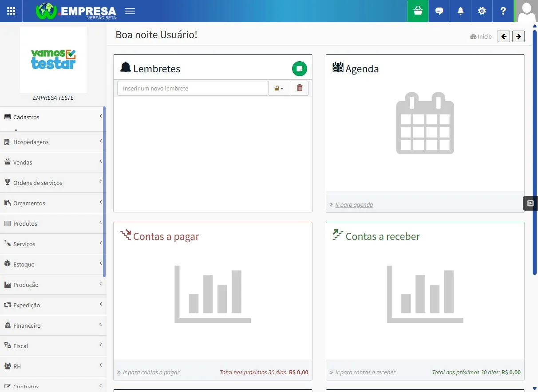Expand the Vendas chevron
538x392 pixels.
coord(101,161)
